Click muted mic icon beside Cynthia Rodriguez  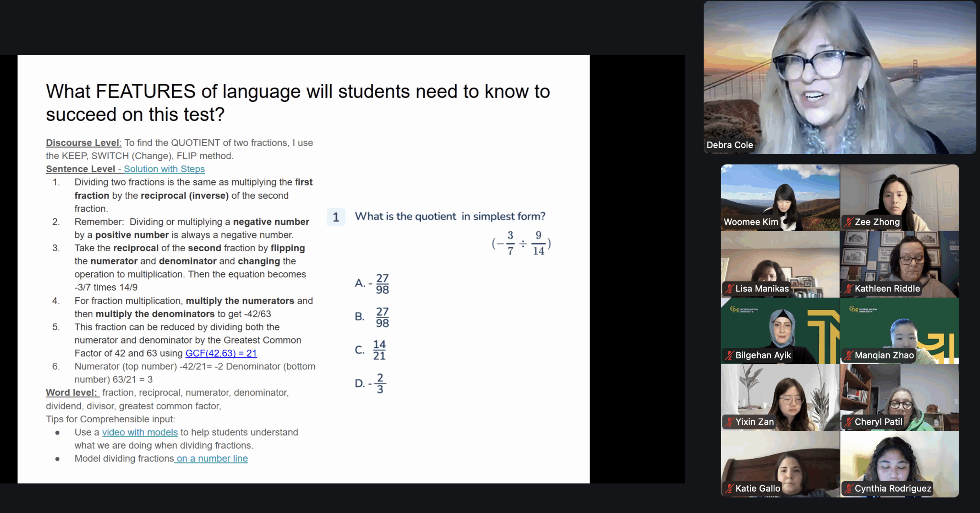[849, 488]
